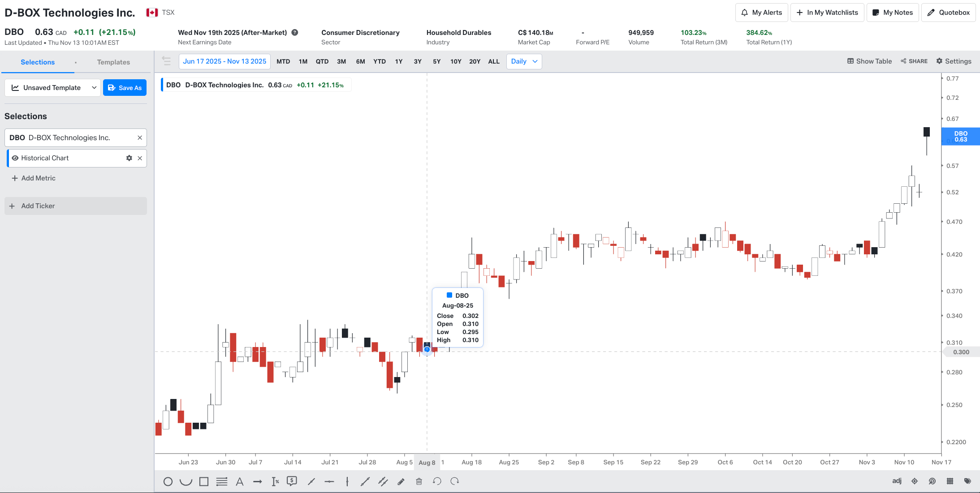Click the Save As button
The height and width of the screenshot is (493, 980).
pyautogui.click(x=125, y=88)
